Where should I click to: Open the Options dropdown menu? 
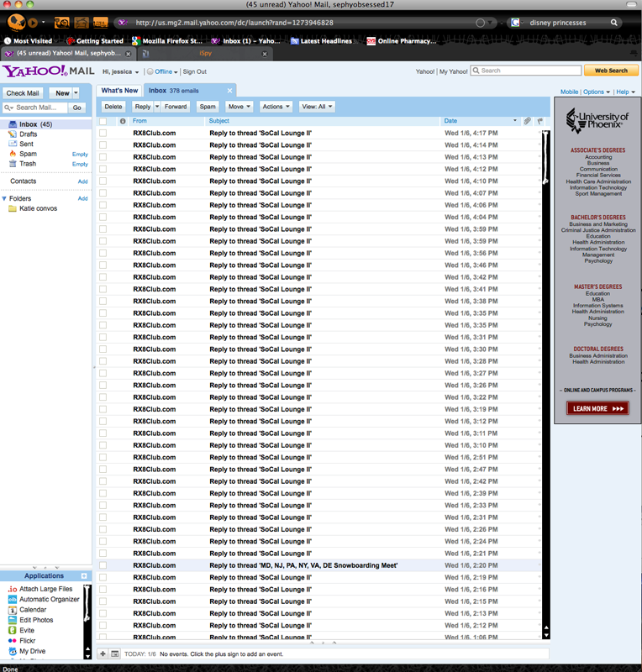[x=597, y=92]
